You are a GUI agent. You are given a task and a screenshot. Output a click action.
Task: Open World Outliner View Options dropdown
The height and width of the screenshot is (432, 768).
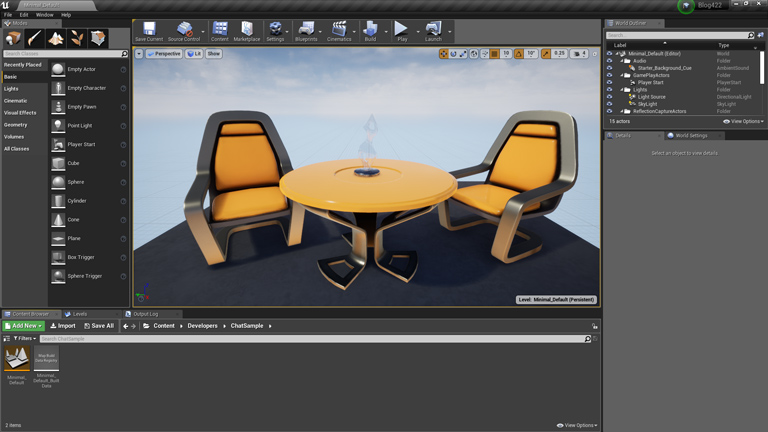click(x=744, y=121)
